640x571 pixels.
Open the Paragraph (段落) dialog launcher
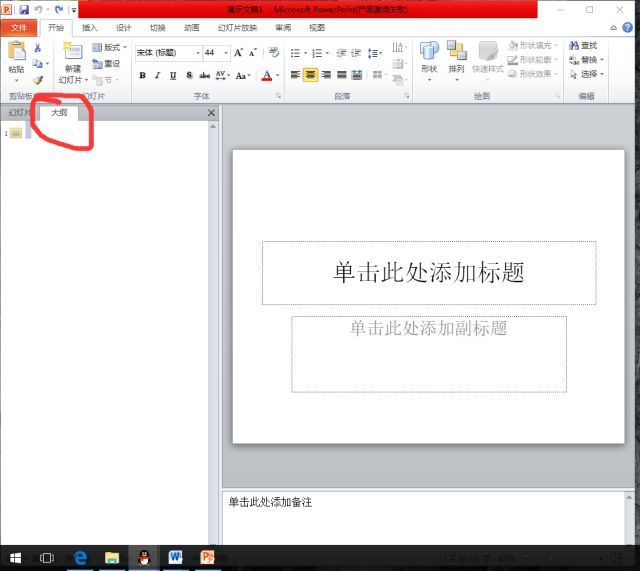407,96
